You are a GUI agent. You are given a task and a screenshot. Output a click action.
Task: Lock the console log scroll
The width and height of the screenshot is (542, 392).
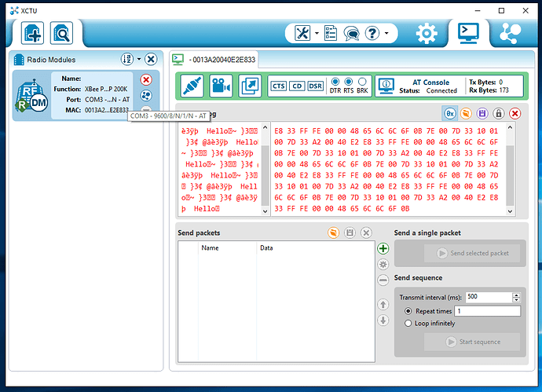tap(499, 113)
